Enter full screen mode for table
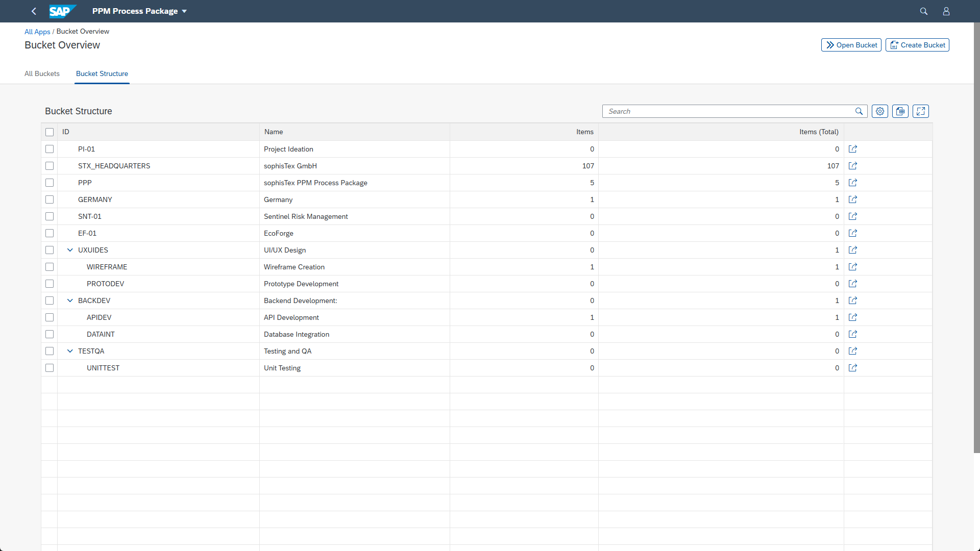The image size is (980, 551). click(921, 111)
